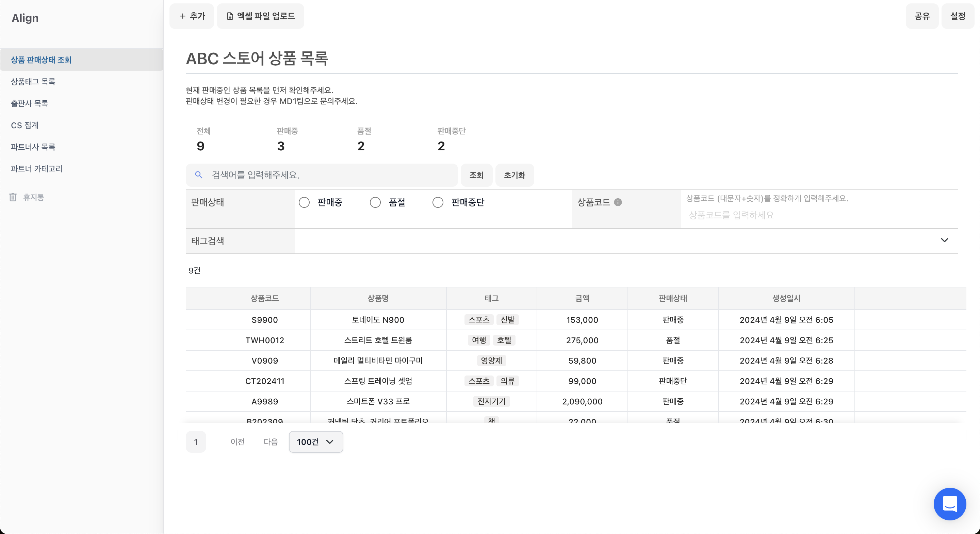This screenshot has width=980, height=534.
Task: Open 상품 판매상태 조회 in sidebar
Action: click(82, 60)
